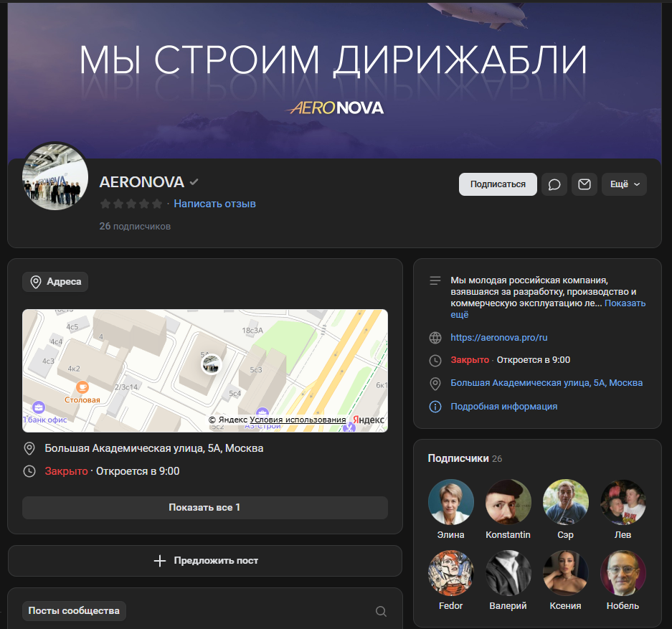Open Подписчики list header
The image size is (672, 629).
[x=465, y=458]
